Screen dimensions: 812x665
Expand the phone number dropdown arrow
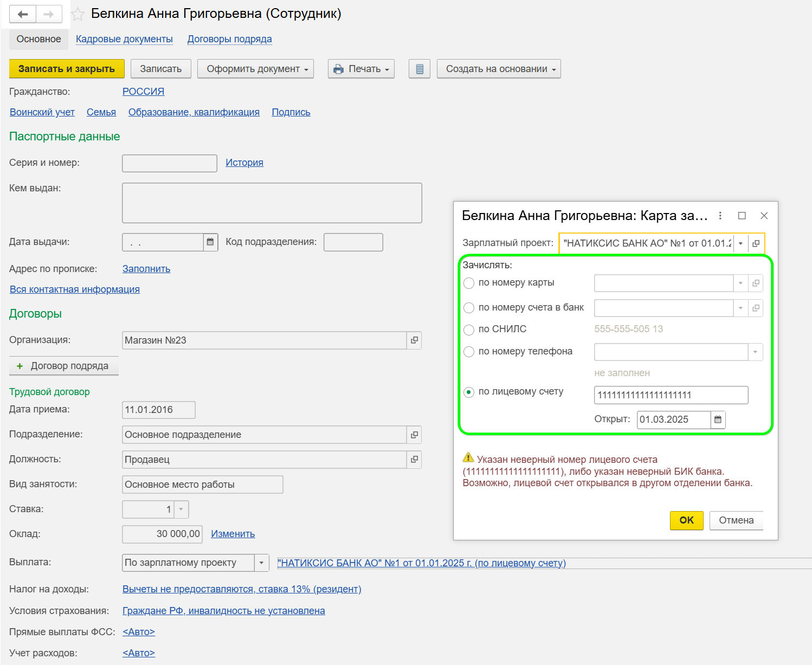[x=755, y=352]
